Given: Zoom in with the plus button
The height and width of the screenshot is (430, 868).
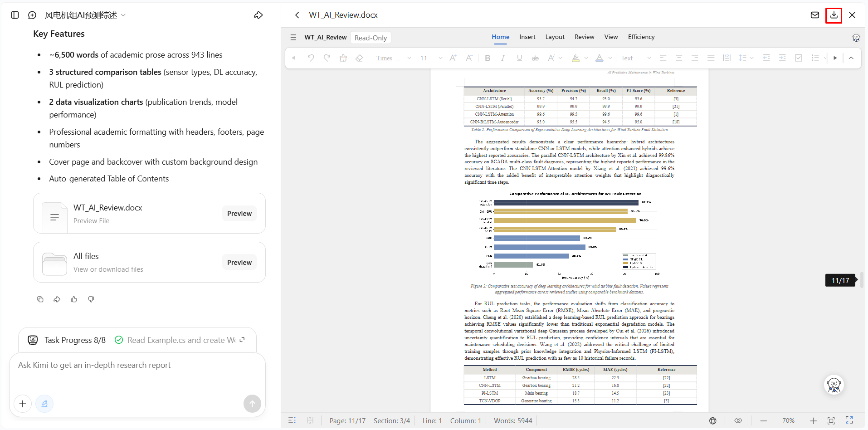Looking at the screenshot, I should pyautogui.click(x=814, y=421).
